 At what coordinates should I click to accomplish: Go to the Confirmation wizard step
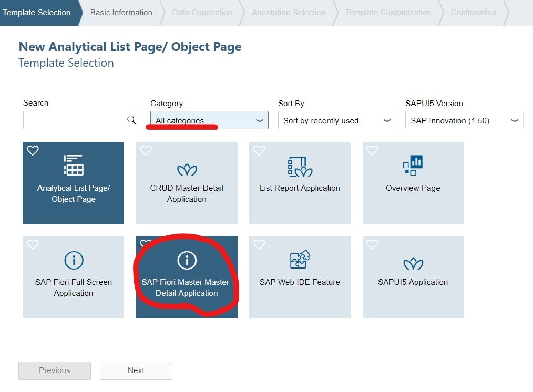click(x=474, y=13)
